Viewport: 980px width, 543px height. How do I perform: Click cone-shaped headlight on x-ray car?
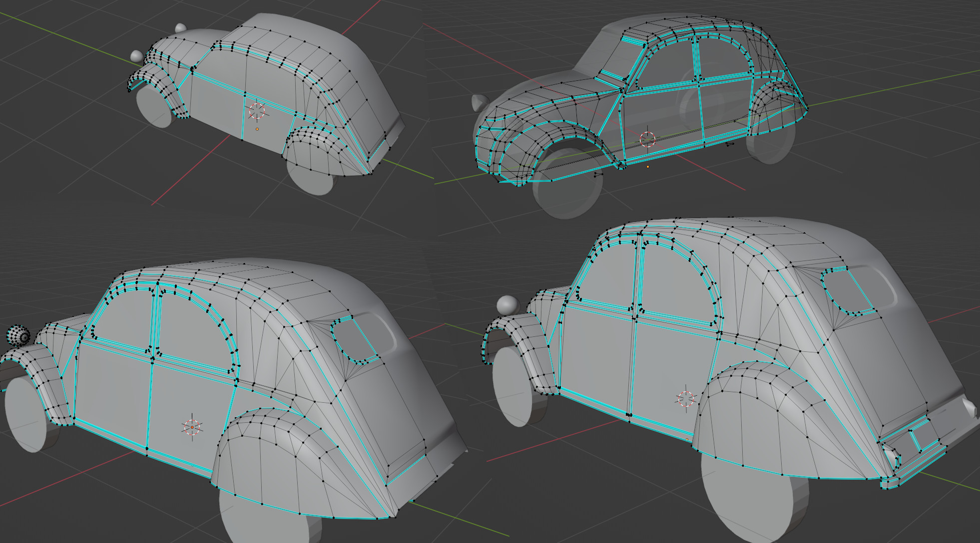(480, 102)
